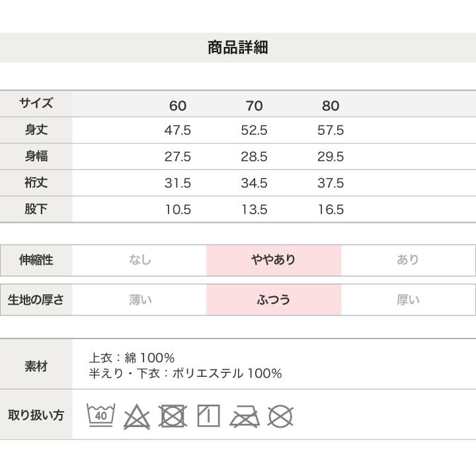Choose the highlighted ふつう fabric thickness

[274, 299]
